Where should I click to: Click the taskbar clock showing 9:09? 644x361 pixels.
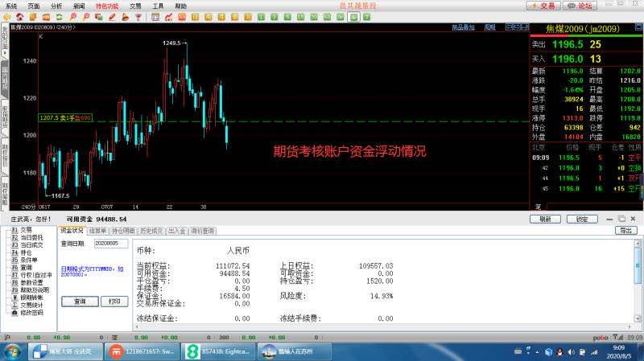(x=621, y=352)
